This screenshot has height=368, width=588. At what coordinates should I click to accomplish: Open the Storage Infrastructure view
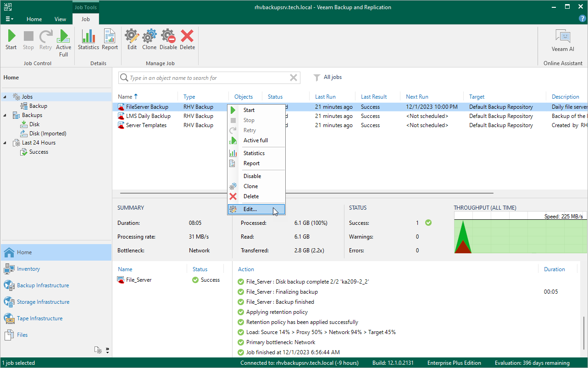(56, 302)
